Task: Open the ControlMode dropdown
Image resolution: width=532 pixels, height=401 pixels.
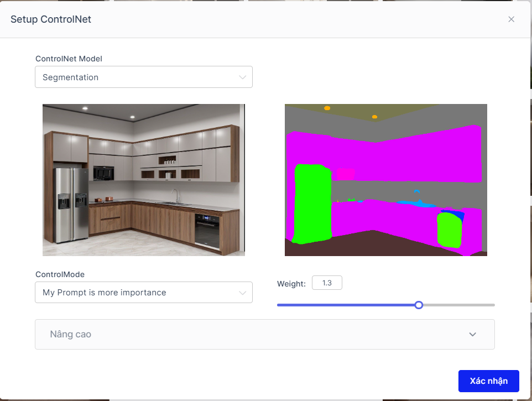Action: tap(143, 293)
